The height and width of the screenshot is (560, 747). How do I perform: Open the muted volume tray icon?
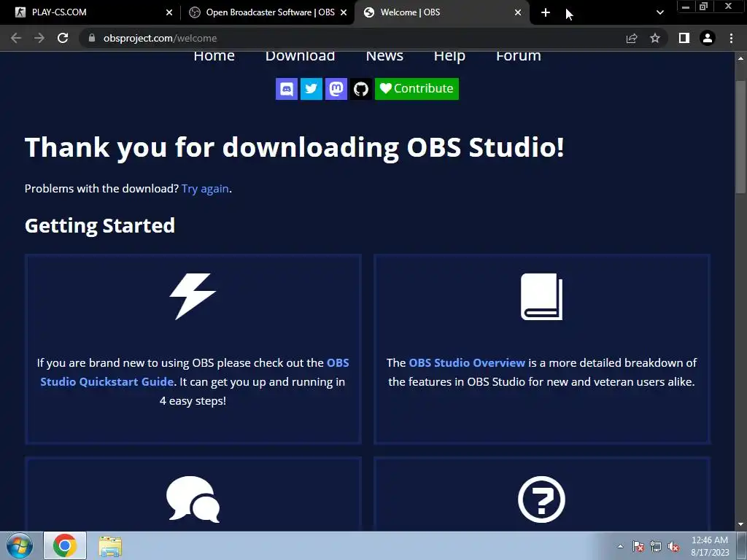coord(673,547)
